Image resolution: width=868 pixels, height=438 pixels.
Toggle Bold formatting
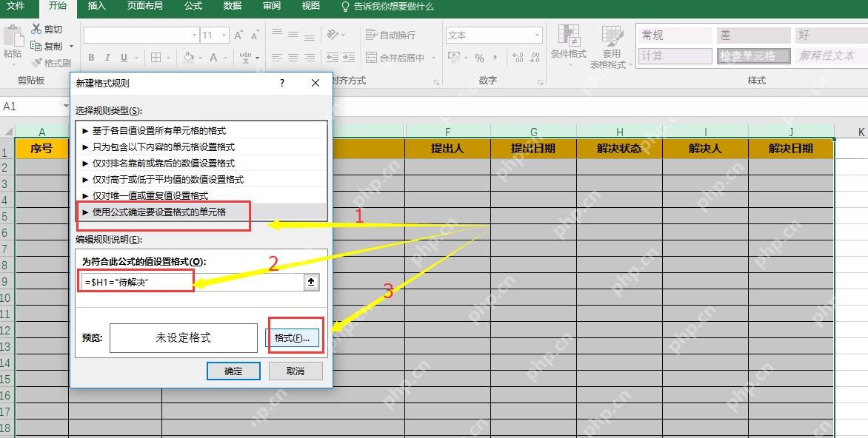point(91,58)
